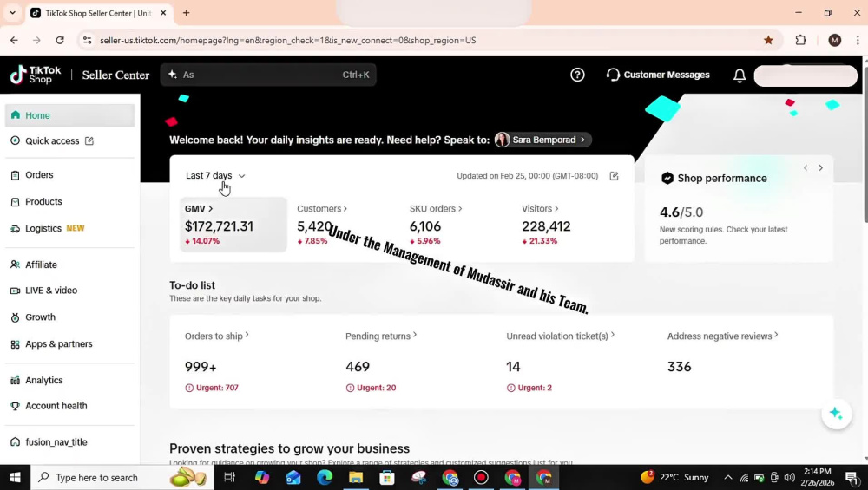Image resolution: width=868 pixels, height=490 pixels.
Task: Open Unread violation ticket(s) task
Action: [560, 336]
